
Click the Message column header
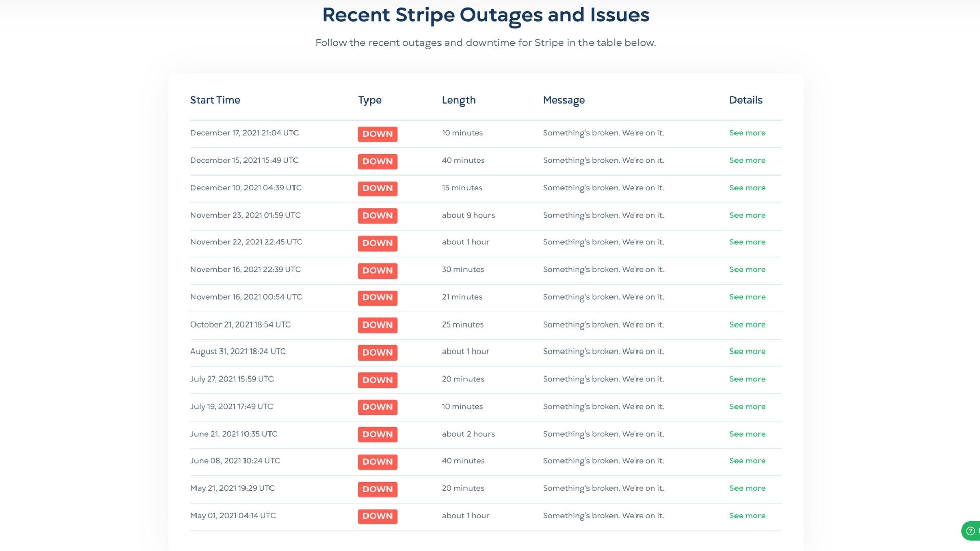tap(564, 100)
